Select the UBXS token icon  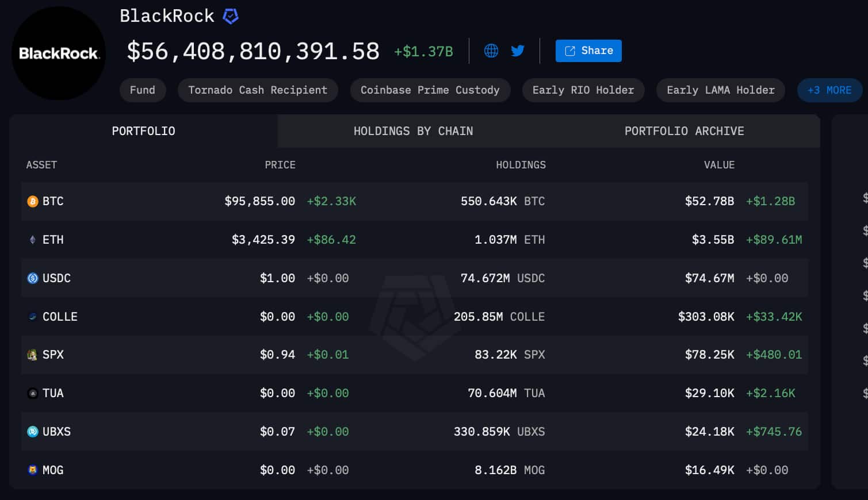32,432
